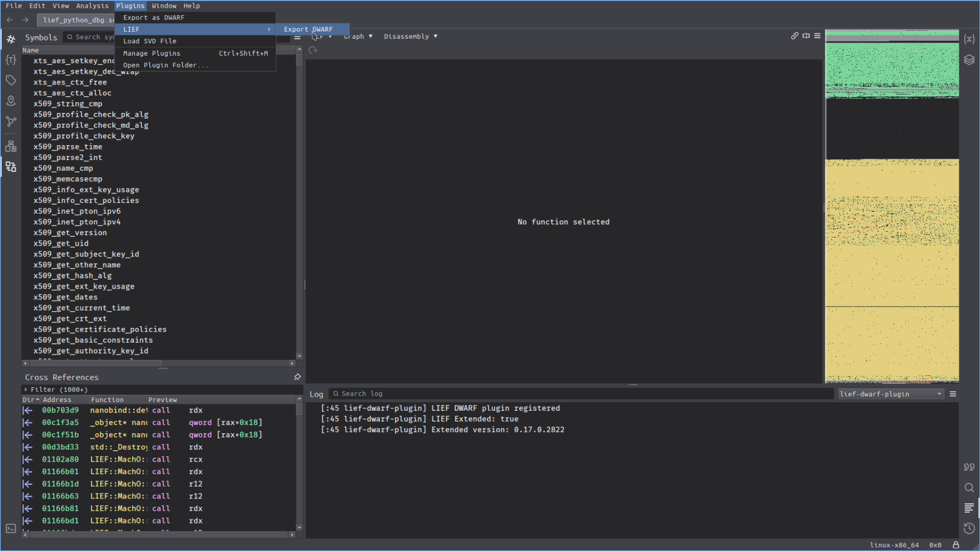
Task: Sort cross references by Dir column
Action: point(31,400)
